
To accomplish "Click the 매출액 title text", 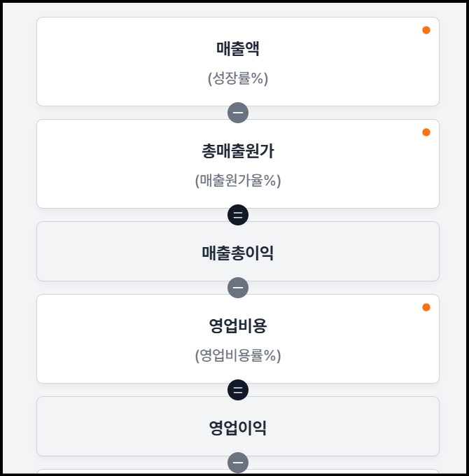I will 238,49.
